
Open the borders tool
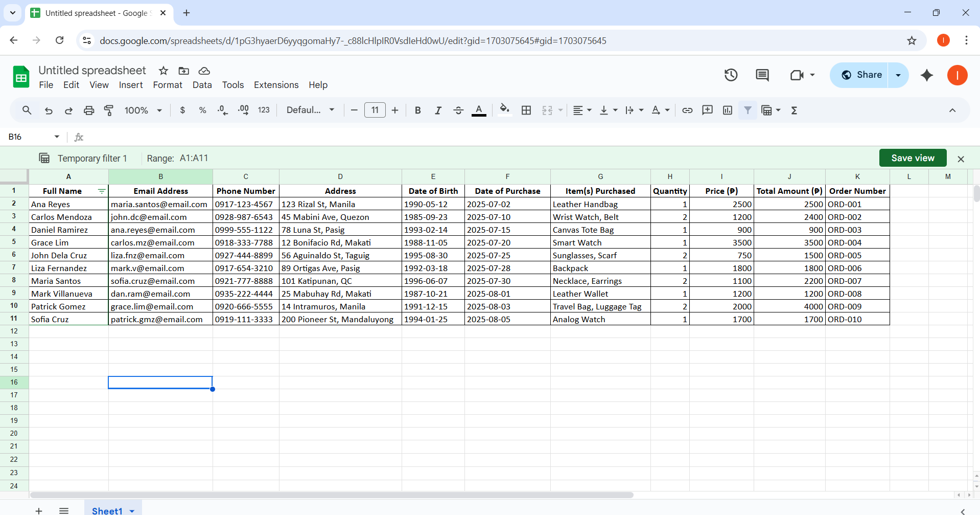tap(526, 110)
